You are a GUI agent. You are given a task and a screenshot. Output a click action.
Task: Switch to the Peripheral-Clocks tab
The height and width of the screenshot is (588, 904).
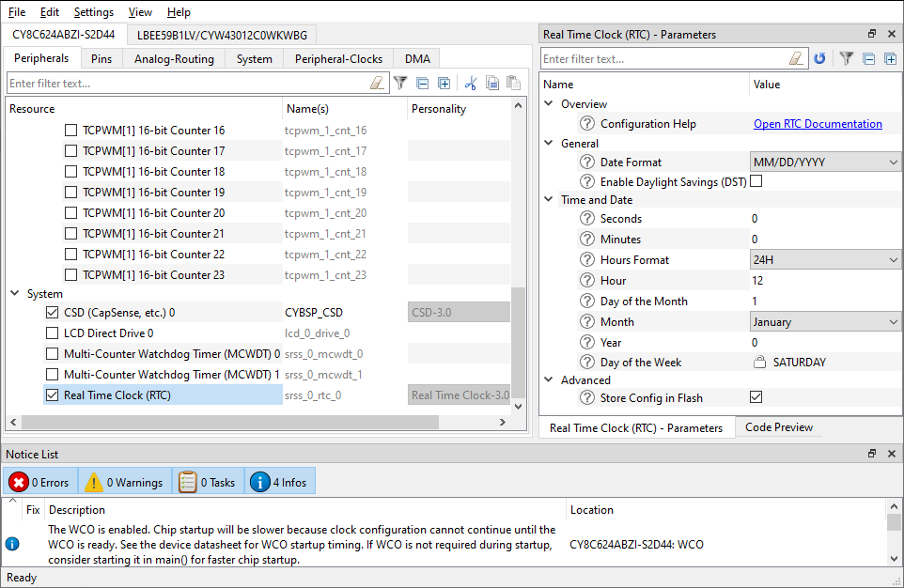[x=338, y=59]
